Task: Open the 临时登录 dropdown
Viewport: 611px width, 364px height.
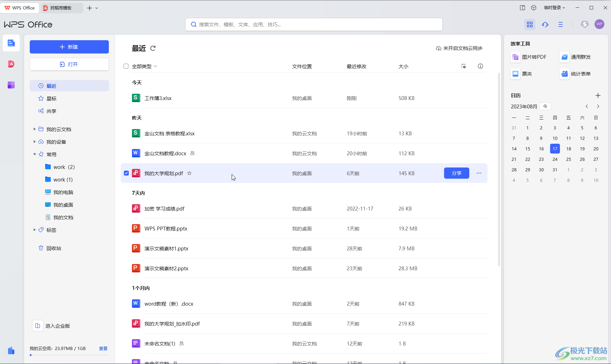Action: [555, 8]
